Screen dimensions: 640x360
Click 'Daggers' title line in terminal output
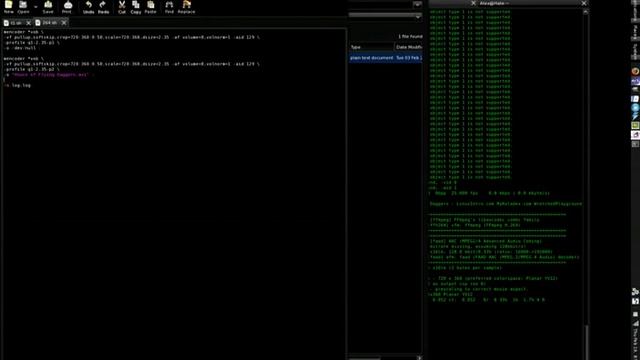[x=506, y=204]
